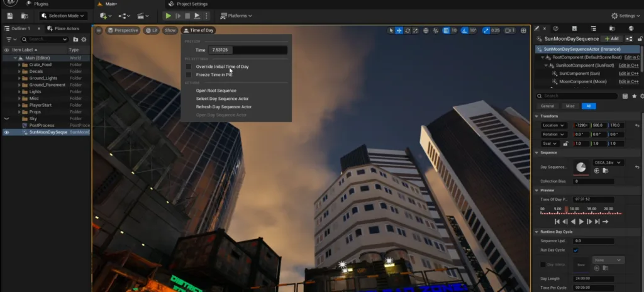Uncheck the Run Day Cycle checkbox

coord(575,250)
